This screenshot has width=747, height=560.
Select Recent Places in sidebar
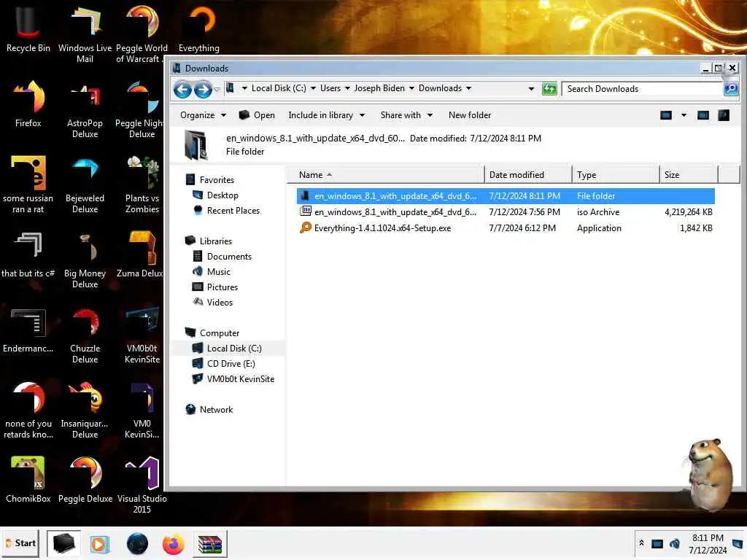[x=227, y=211]
